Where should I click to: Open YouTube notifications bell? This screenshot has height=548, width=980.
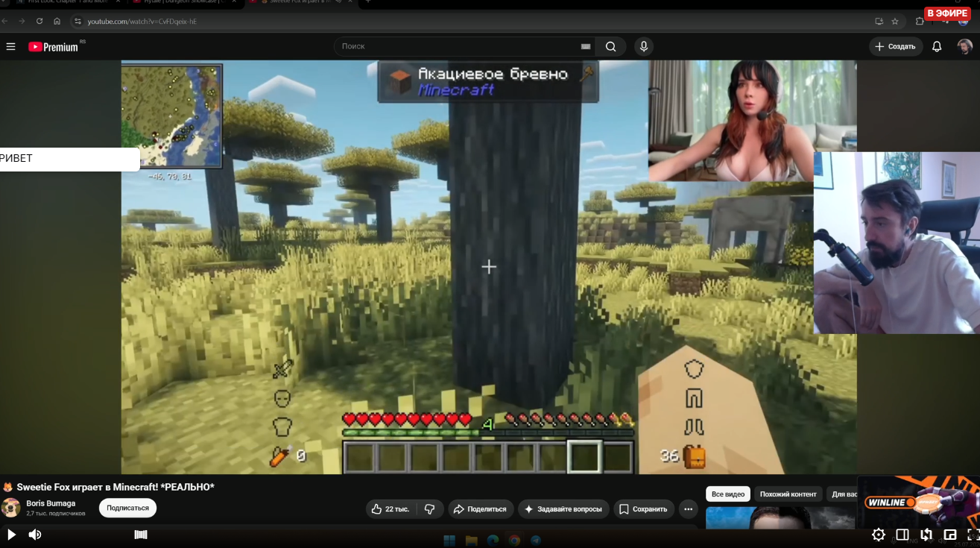pos(937,46)
